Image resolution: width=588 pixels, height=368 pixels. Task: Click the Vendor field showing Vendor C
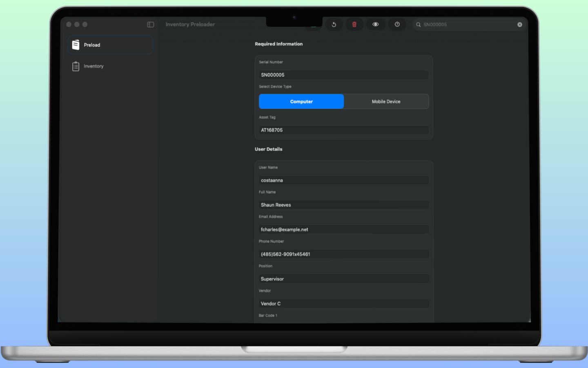(344, 303)
